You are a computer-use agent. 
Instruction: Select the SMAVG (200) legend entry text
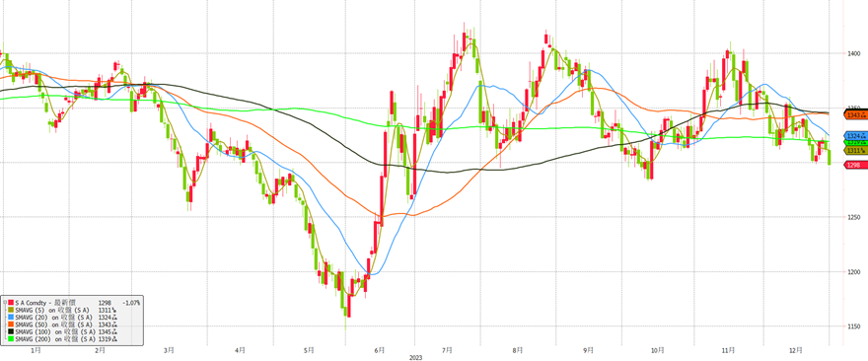click(x=55, y=338)
